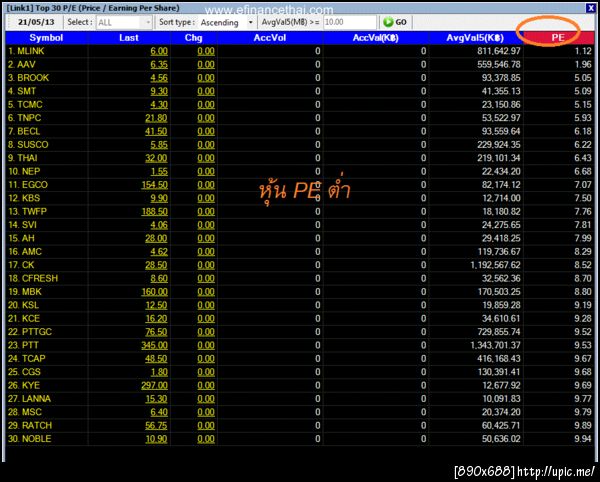This screenshot has width=600, height=482.
Task: Select the RATCH symbol
Action: click(x=37, y=426)
